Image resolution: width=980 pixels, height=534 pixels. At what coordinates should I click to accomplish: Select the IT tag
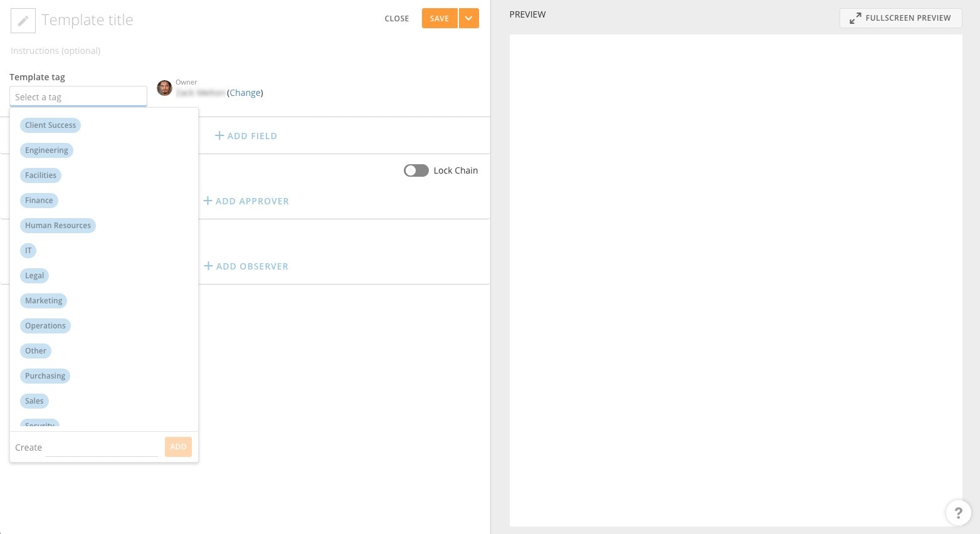[28, 251]
